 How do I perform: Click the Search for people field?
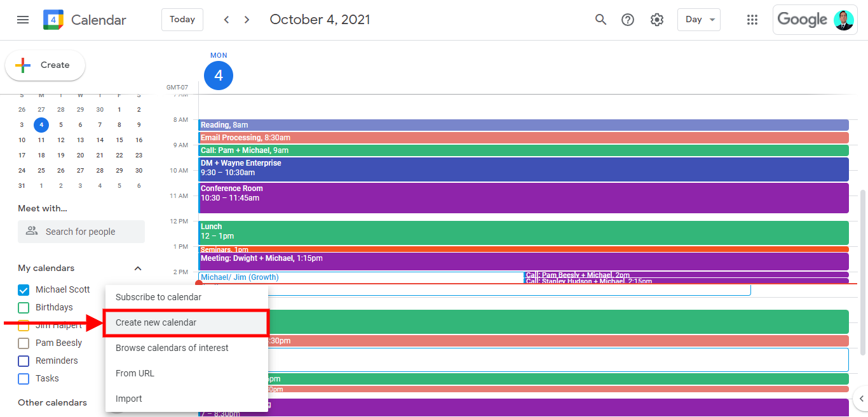[81, 232]
